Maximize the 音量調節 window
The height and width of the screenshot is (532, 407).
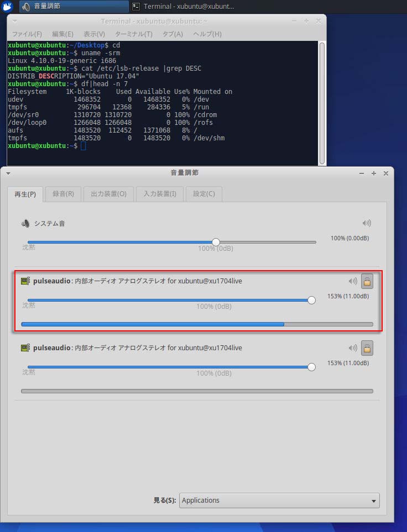374,173
